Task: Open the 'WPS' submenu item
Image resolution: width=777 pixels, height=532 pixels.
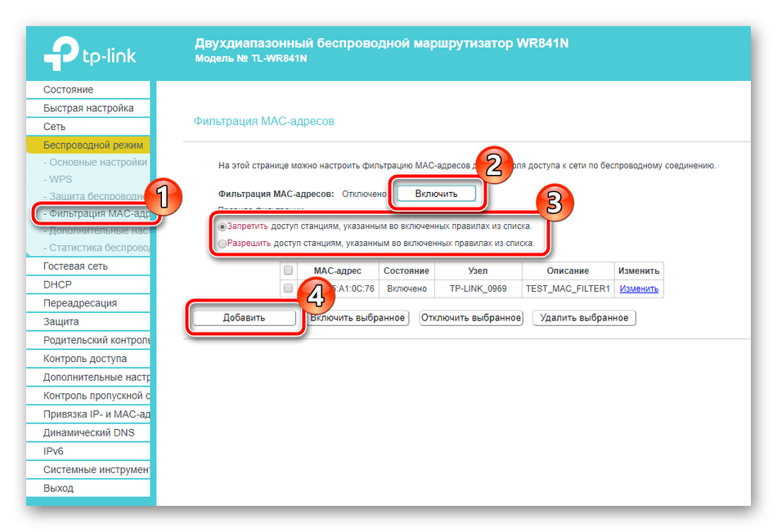Action: (x=61, y=179)
